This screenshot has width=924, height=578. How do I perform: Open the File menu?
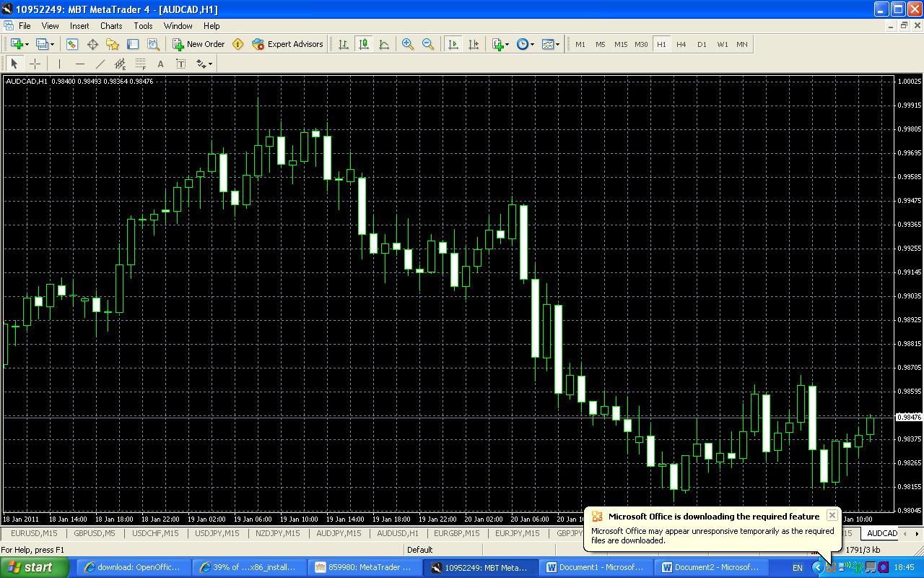(25, 26)
